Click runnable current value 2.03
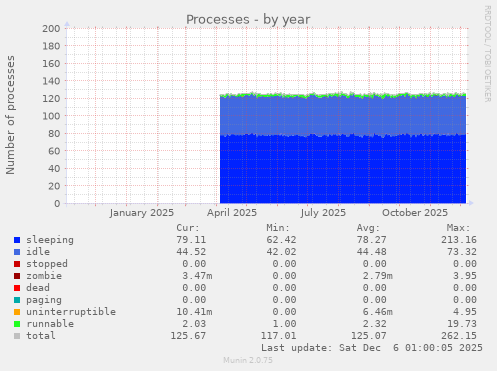The image size is (497, 371). tap(194, 324)
